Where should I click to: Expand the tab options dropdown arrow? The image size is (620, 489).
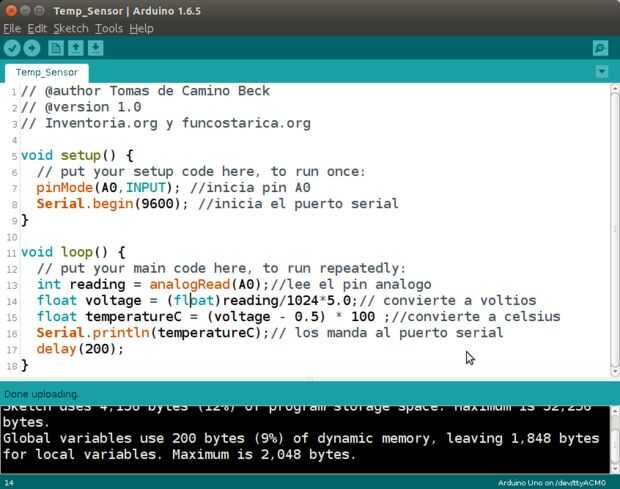tap(602, 72)
